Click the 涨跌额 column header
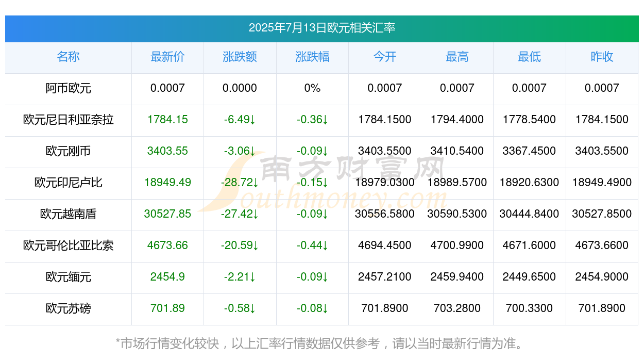 (x=240, y=57)
